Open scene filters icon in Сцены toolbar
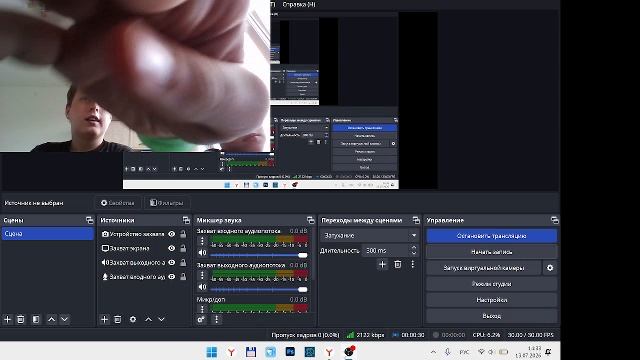The width and height of the screenshot is (640, 360). [x=36, y=319]
